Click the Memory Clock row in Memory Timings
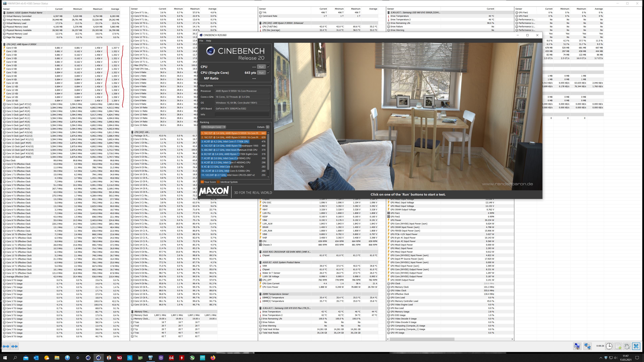The width and height of the screenshot is (644, 362). coord(174,315)
